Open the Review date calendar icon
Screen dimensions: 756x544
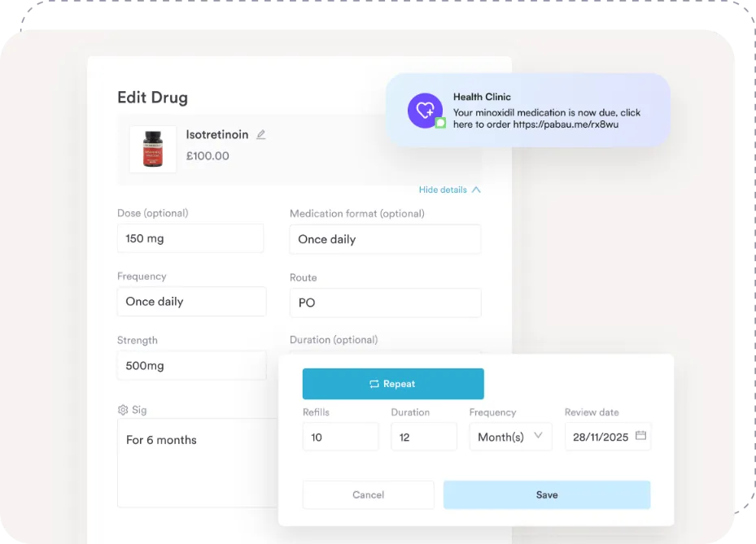click(640, 436)
